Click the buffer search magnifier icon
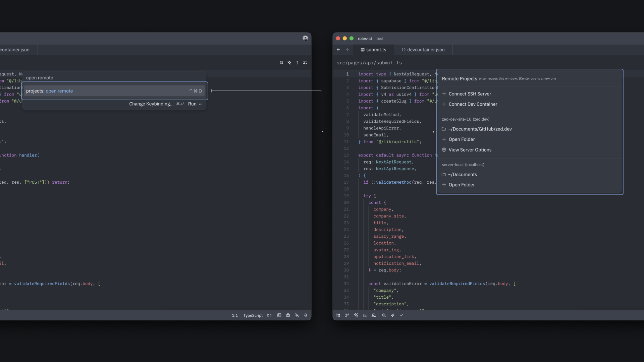 tap(281, 63)
